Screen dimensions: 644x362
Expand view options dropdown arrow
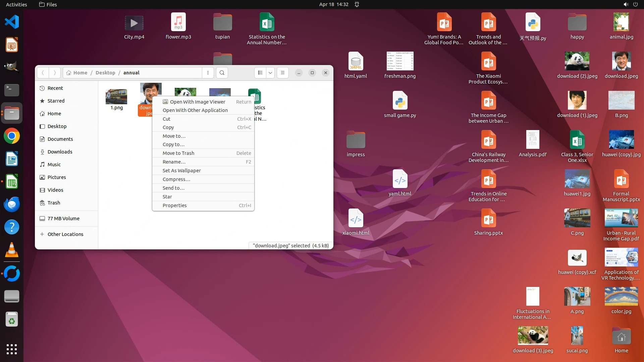click(x=270, y=73)
